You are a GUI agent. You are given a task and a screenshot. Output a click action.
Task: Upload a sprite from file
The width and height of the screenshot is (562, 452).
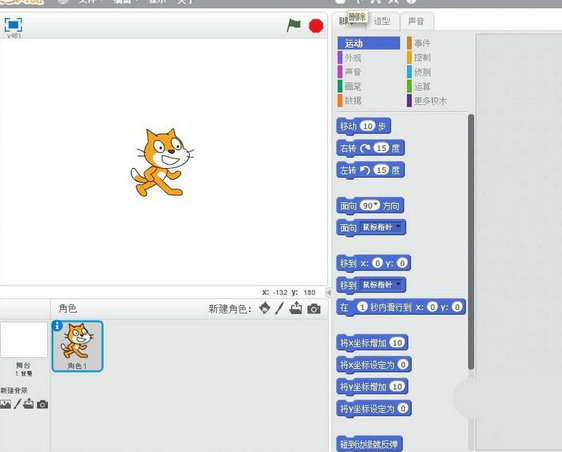click(296, 308)
